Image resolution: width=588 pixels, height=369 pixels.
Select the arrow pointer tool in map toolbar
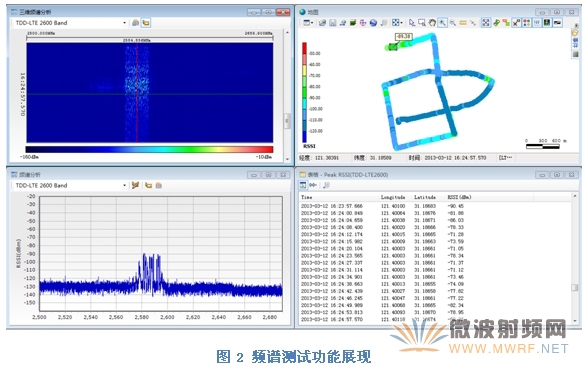(412, 23)
